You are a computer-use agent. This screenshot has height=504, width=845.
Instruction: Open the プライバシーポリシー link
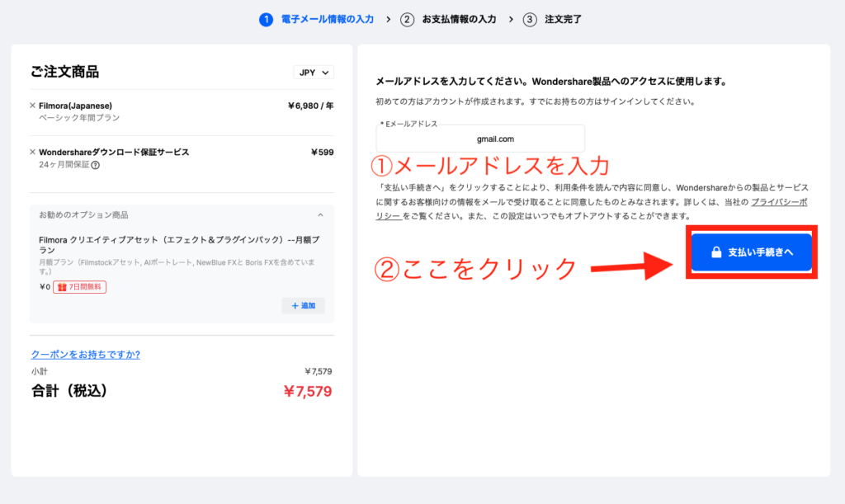pos(778,202)
